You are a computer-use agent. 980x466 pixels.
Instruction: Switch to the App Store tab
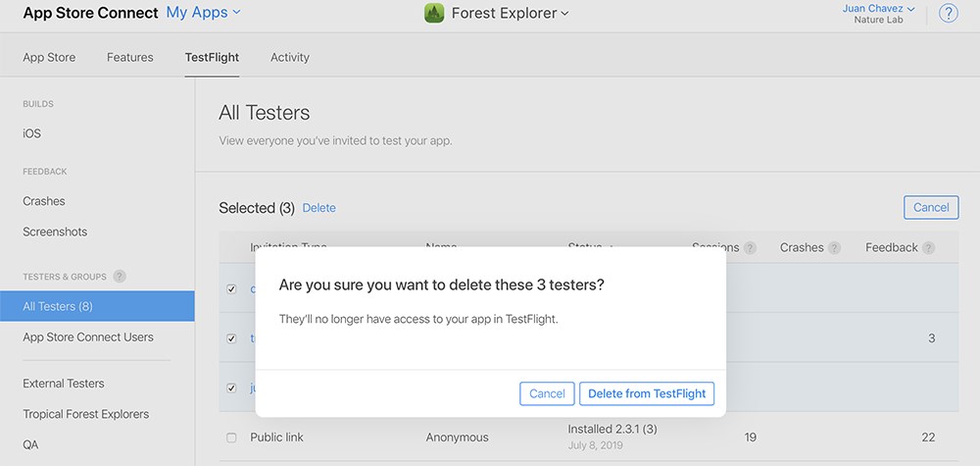[49, 57]
